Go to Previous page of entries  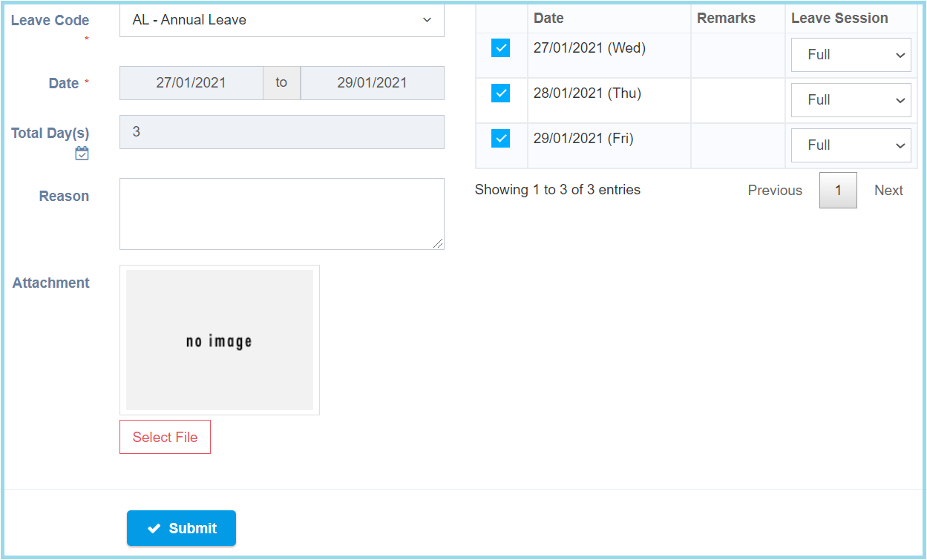(774, 191)
